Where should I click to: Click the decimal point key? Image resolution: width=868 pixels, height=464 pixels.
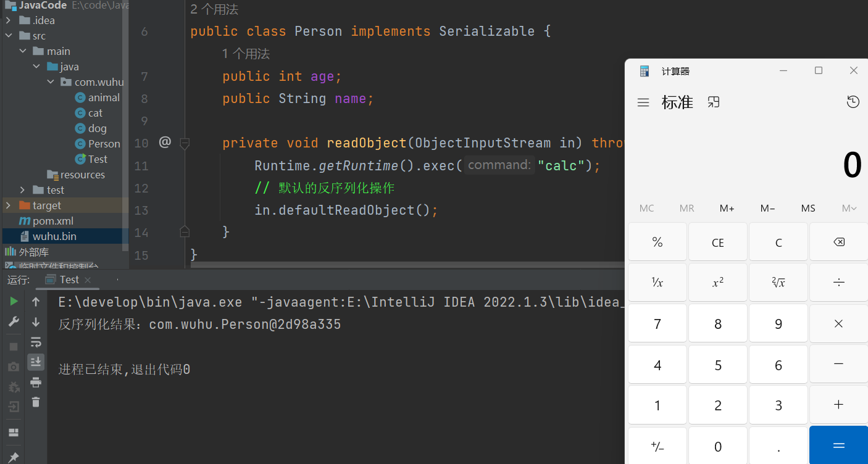click(778, 445)
